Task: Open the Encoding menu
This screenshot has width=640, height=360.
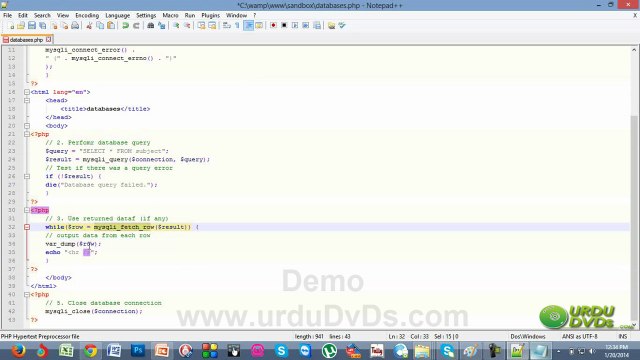Action: pyautogui.click(x=87, y=16)
